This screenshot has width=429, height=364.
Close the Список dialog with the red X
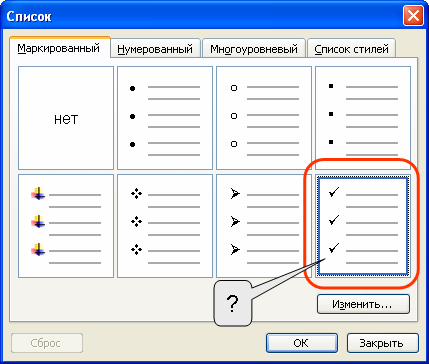(413, 16)
